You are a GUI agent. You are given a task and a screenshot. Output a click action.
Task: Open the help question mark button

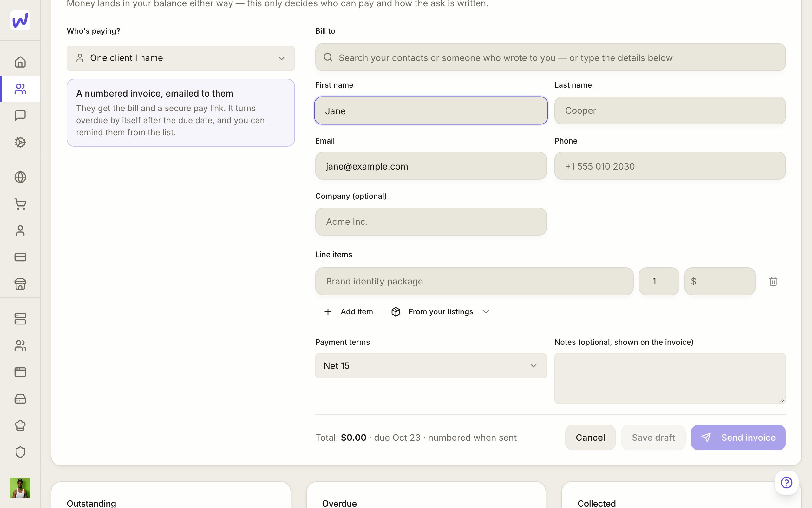pos(786,483)
